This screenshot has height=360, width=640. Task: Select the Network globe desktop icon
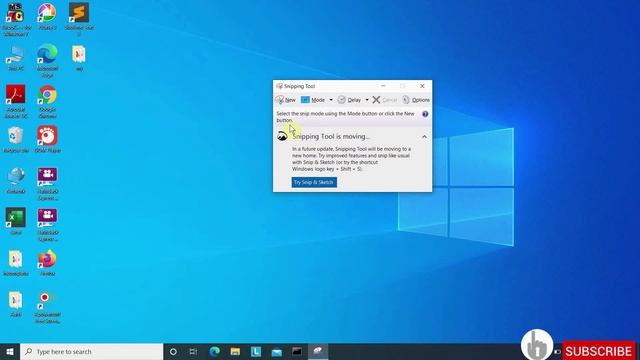click(16, 180)
